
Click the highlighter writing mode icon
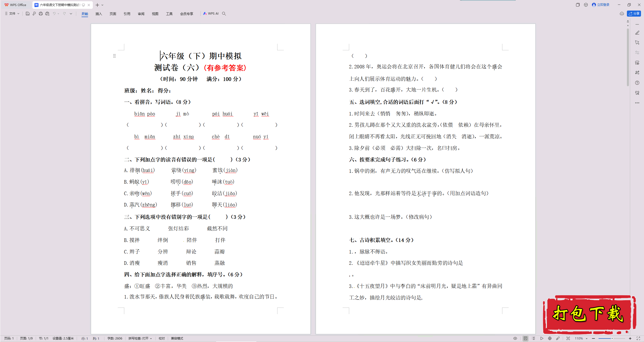558,338
